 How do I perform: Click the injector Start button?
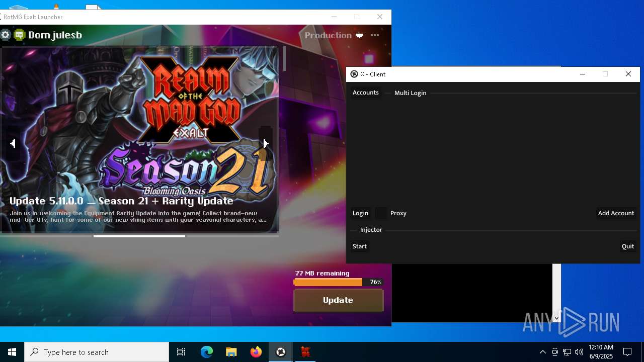(x=360, y=246)
